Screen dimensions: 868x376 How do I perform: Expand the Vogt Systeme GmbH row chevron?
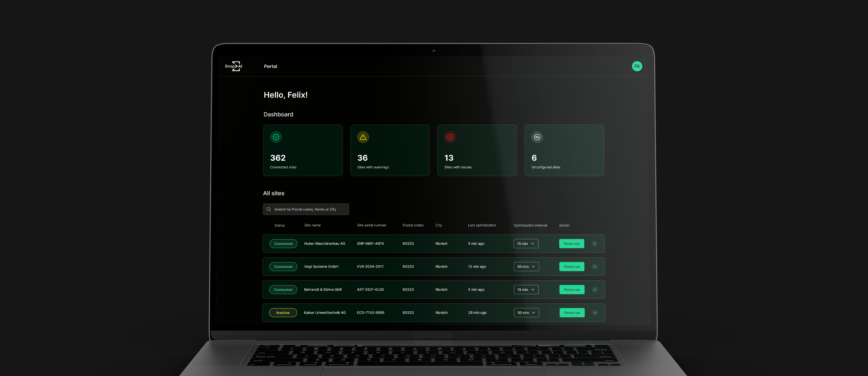pyautogui.click(x=594, y=267)
